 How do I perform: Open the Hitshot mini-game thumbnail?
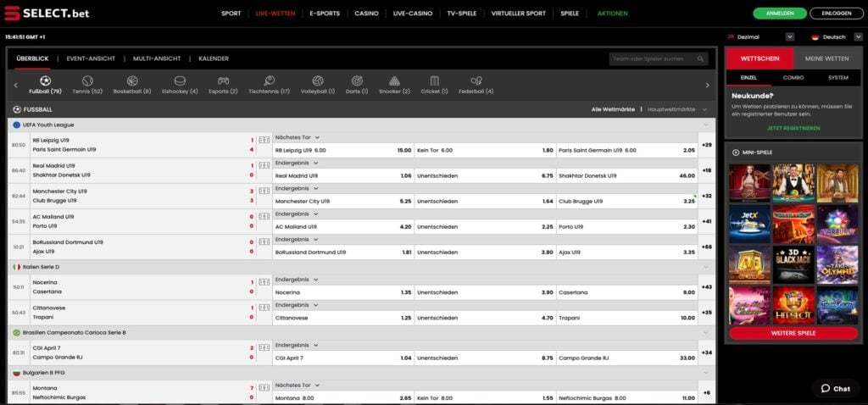click(793, 305)
